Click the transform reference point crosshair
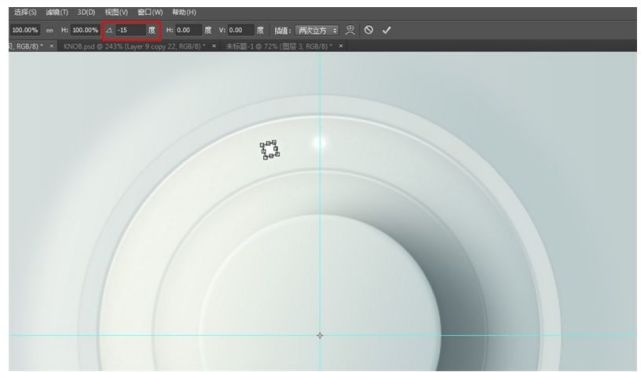641x372 pixels. [x=320, y=336]
